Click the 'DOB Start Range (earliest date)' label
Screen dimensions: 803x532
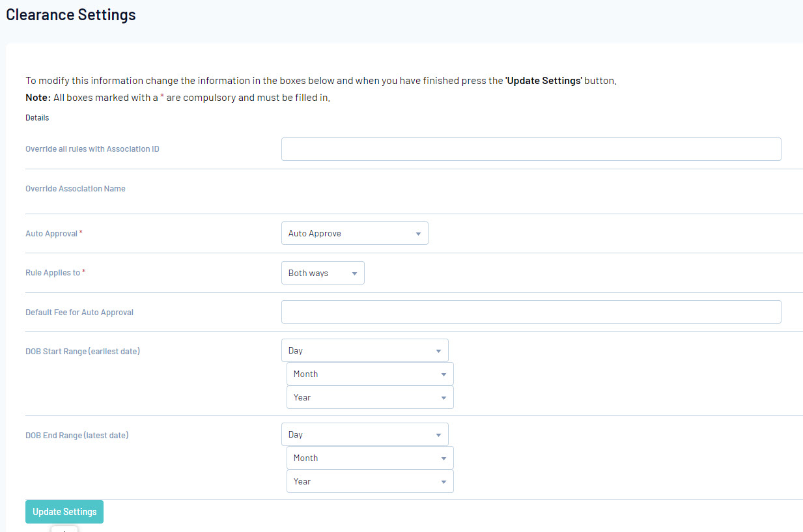(x=83, y=352)
